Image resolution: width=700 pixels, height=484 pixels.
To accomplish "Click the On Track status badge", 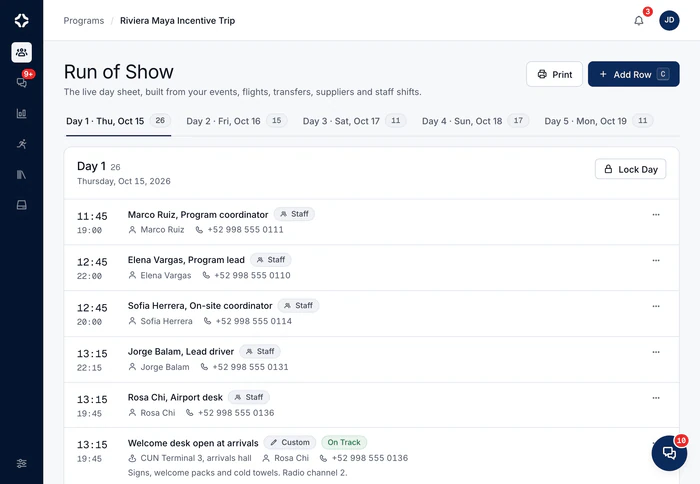I will click(344, 442).
